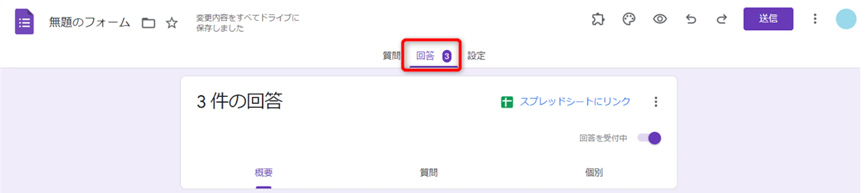Click the form title 無題のフォーム

click(89, 22)
